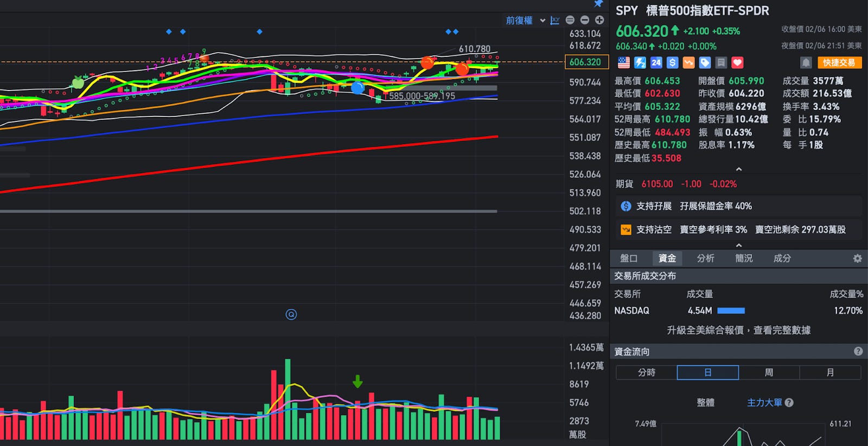Click the 585.000-589.195 range label
Screen dimensions: 868x446
pos(422,96)
